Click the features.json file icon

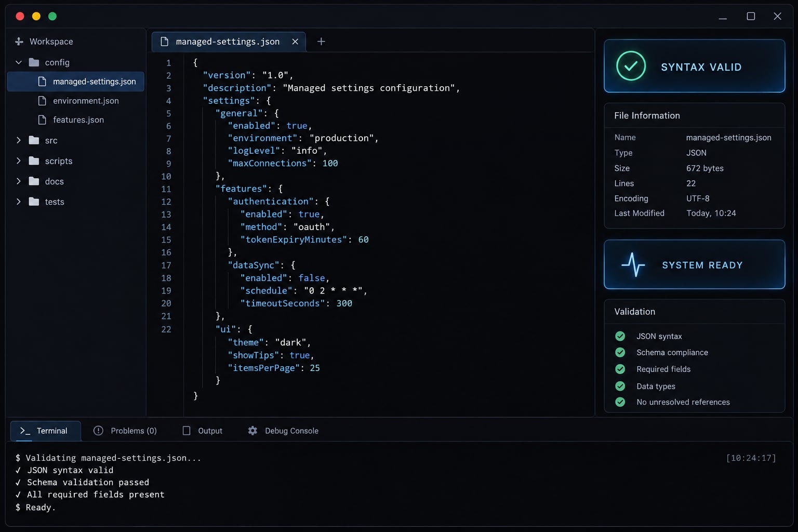43,120
